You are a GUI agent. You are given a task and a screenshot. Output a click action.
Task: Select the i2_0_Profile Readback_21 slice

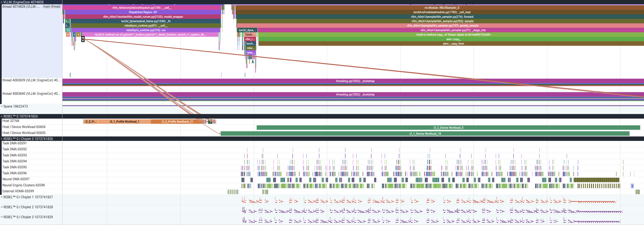[177, 122]
